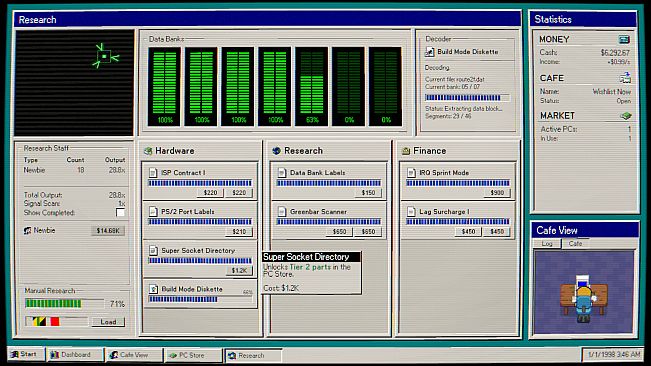This screenshot has width=651, height=366.
Task: Hire a Newbie for $14.68K
Action: (108, 230)
